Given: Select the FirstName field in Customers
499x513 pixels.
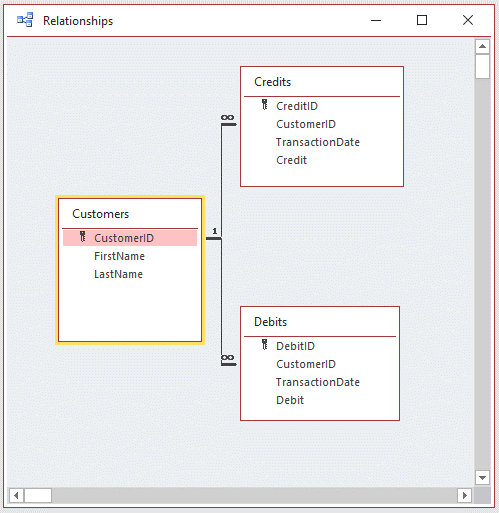Looking at the screenshot, I should 119,256.
